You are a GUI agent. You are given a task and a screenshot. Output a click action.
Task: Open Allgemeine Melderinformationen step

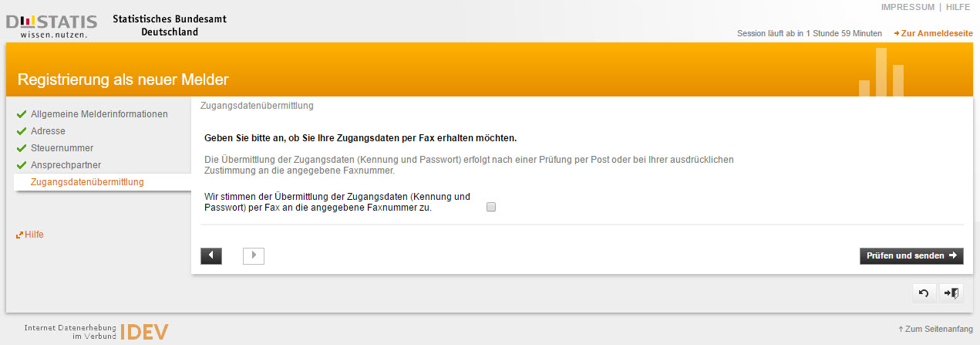coord(99,114)
